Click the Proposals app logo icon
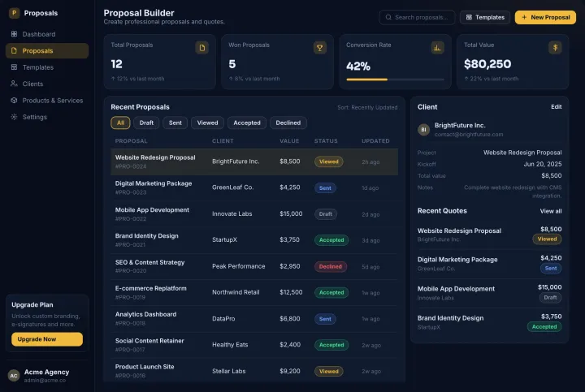585x392 pixels. coord(14,13)
